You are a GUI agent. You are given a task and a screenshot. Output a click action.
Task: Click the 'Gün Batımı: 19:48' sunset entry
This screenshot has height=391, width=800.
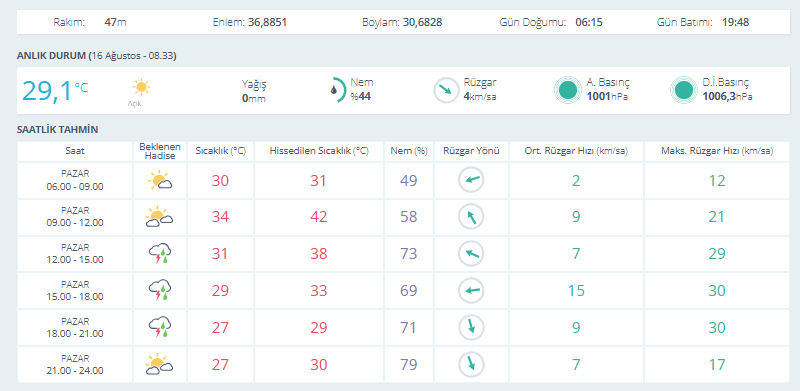coord(704,22)
